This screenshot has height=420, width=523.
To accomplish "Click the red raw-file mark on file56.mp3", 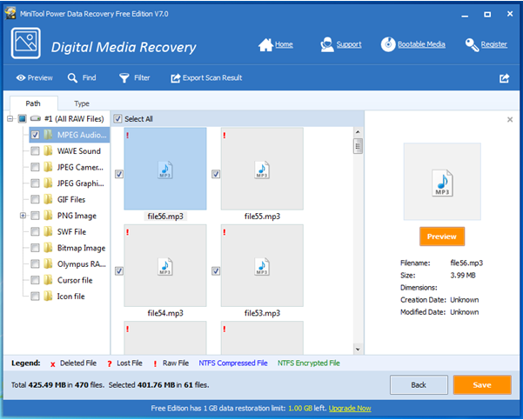I will tap(127, 136).
